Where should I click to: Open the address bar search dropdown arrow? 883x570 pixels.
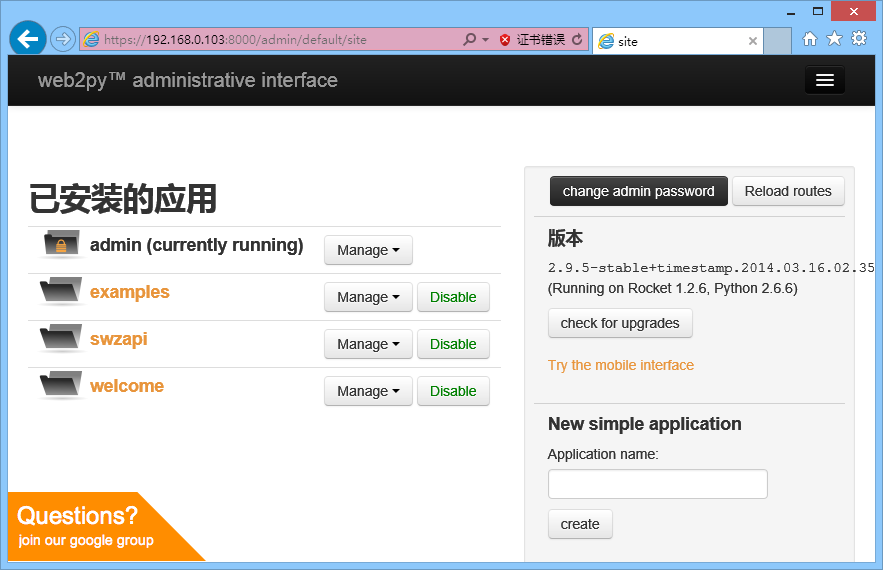(x=485, y=40)
